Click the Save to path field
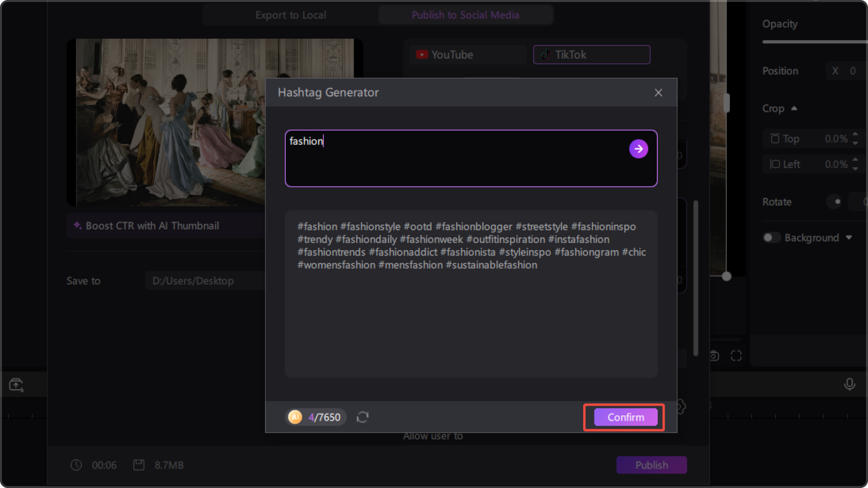868x488 pixels. coord(205,281)
